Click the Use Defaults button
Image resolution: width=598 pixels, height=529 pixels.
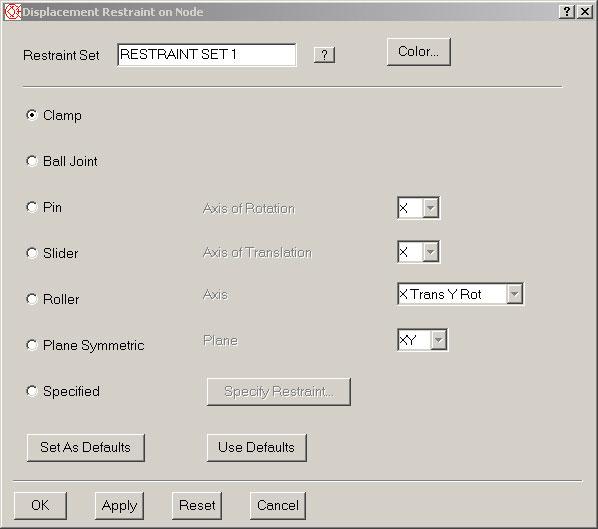click(257, 448)
